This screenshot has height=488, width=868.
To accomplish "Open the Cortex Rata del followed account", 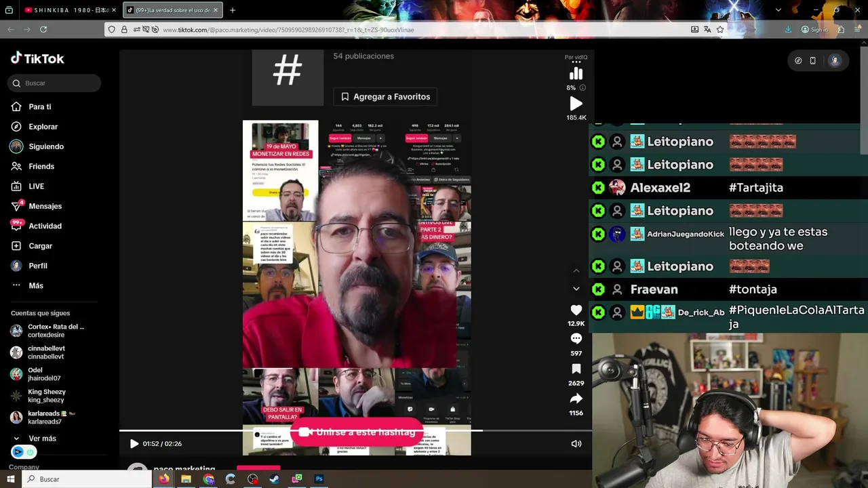I will point(49,331).
